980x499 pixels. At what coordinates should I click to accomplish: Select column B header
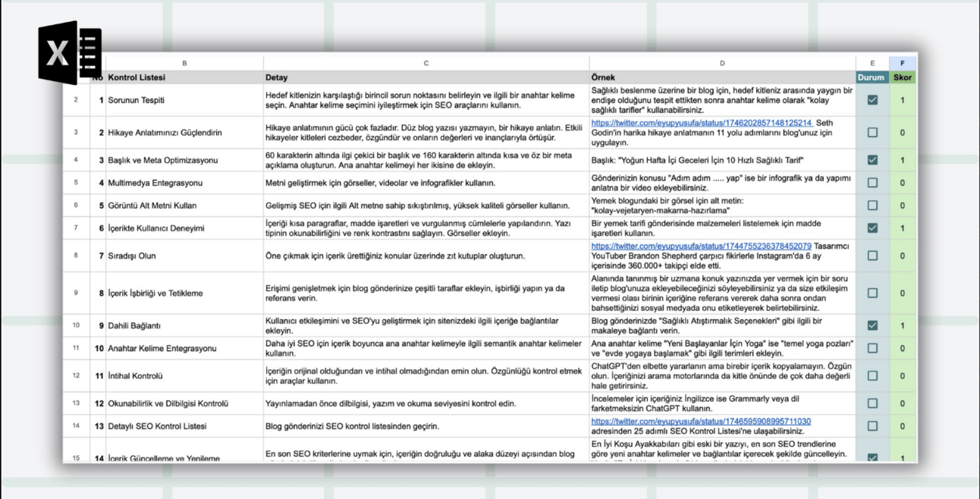[184, 64]
